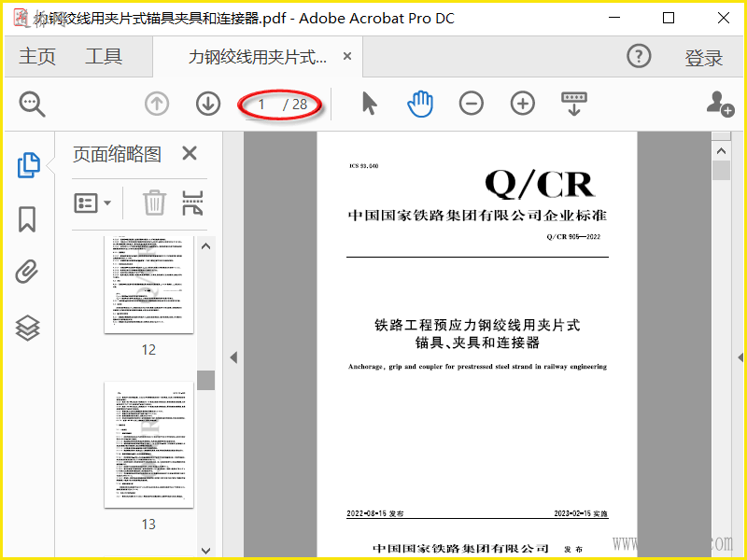Open the find text search tool
Image resolution: width=747 pixels, height=560 pixels.
pyautogui.click(x=32, y=104)
